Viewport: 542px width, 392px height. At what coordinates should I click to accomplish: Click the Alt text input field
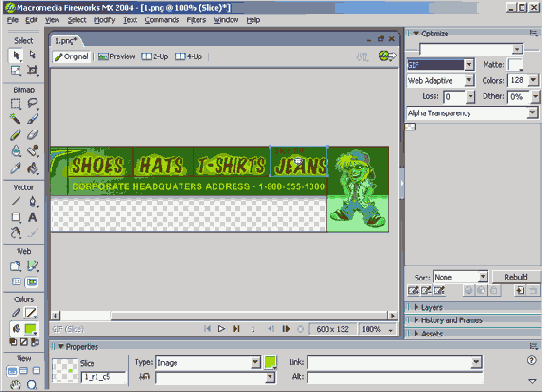pos(395,377)
